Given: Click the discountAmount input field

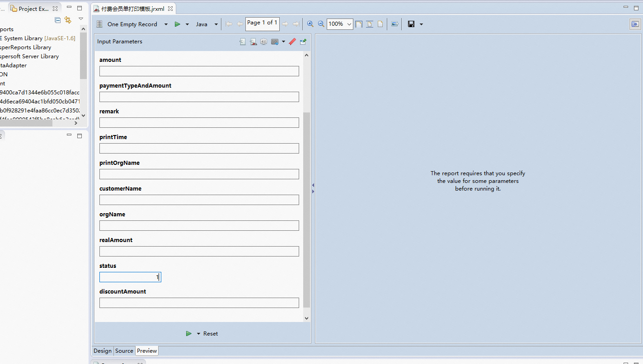Looking at the screenshot, I should pyautogui.click(x=199, y=303).
